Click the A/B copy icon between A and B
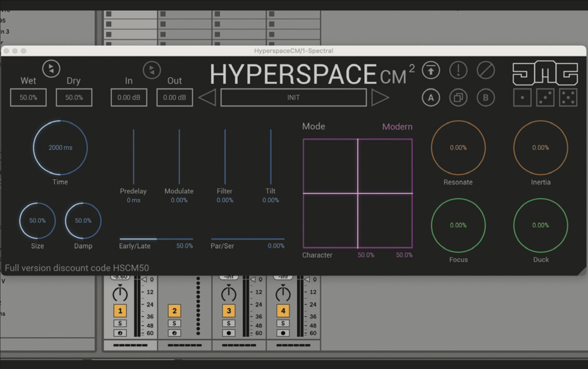 click(x=458, y=97)
